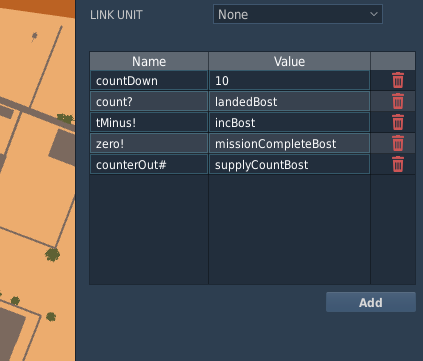Click the LINK UNIT label
The width and height of the screenshot is (423, 361).
coord(116,15)
